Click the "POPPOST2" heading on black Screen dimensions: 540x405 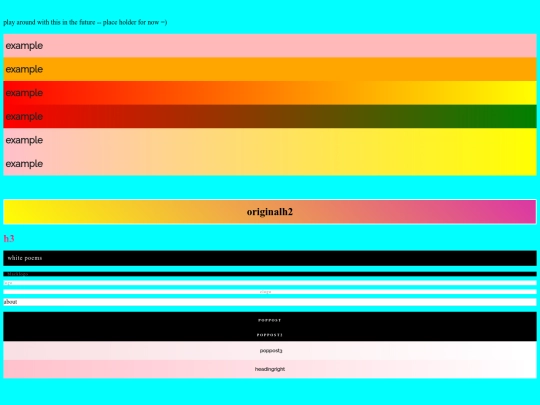coord(270,335)
